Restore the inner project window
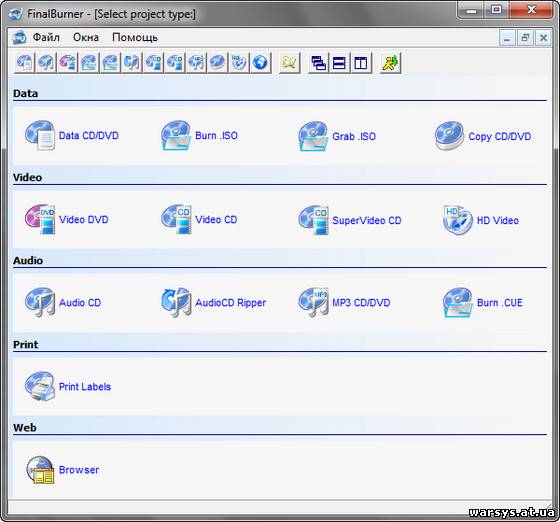This screenshot has width=560, height=522. pos(525,37)
